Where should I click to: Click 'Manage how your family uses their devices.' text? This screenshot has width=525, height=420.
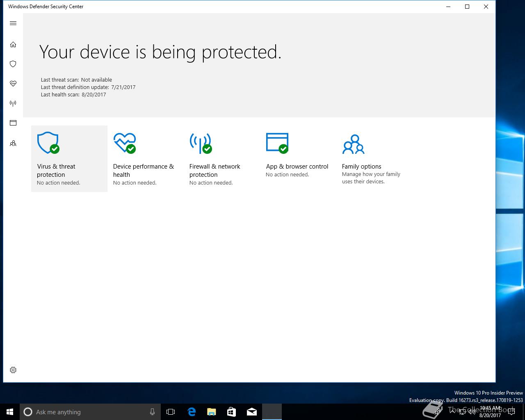pos(371,178)
